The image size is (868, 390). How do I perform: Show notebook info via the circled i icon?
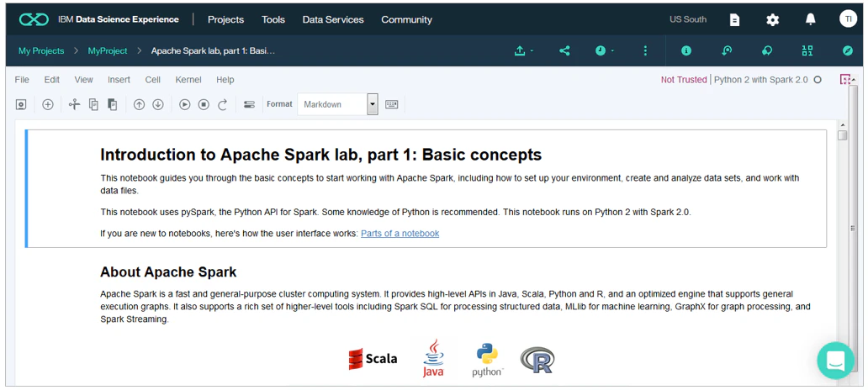(x=686, y=51)
